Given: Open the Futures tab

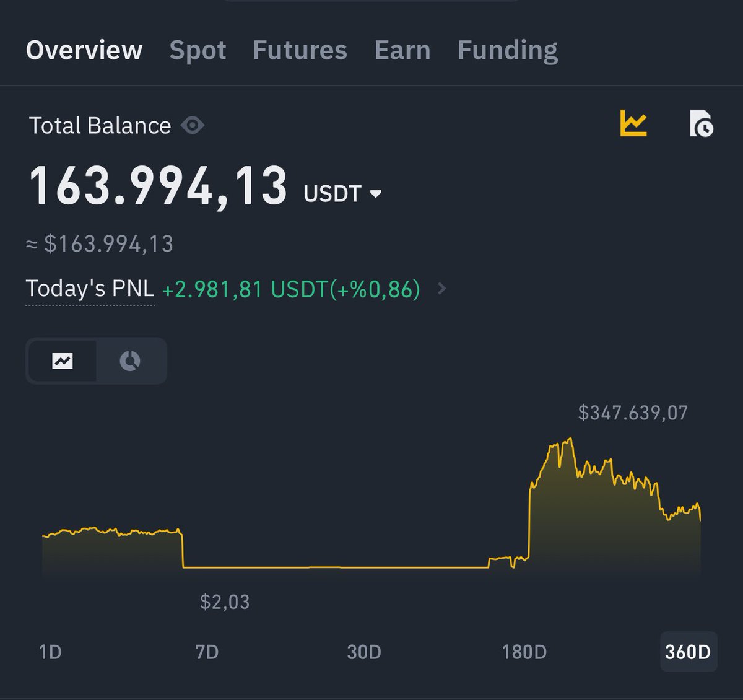Looking at the screenshot, I should (x=300, y=51).
